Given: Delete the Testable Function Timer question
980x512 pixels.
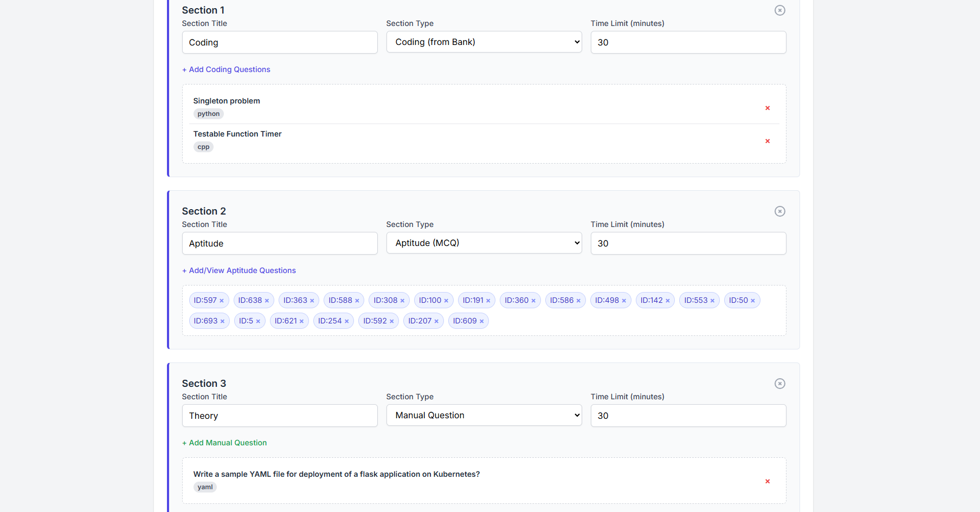Looking at the screenshot, I should 768,141.
